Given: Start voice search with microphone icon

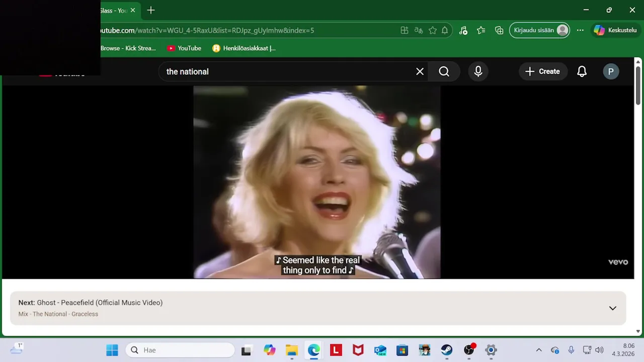Looking at the screenshot, I should click(478, 71).
